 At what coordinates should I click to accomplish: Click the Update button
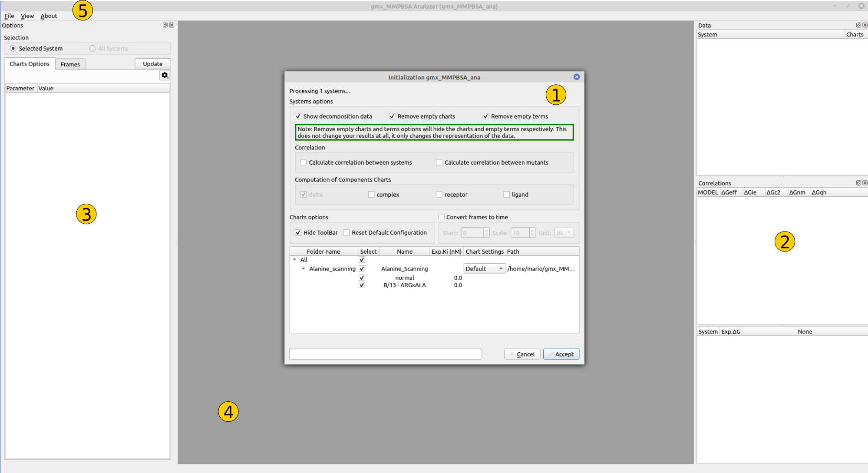click(x=152, y=64)
